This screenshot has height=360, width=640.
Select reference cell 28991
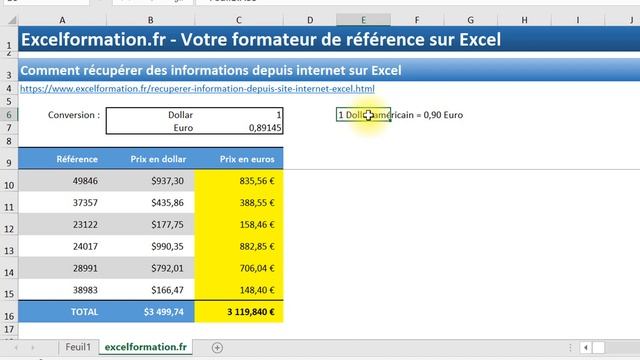(x=62, y=268)
